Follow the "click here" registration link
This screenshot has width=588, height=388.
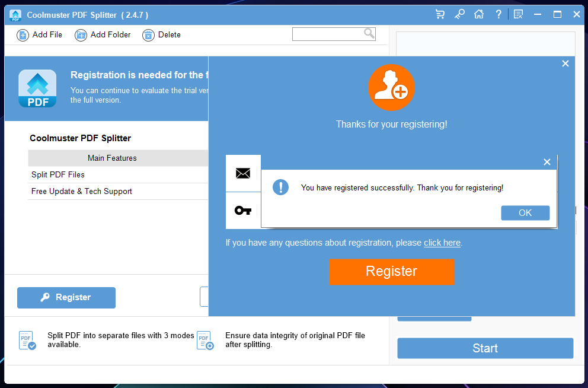[442, 243]
